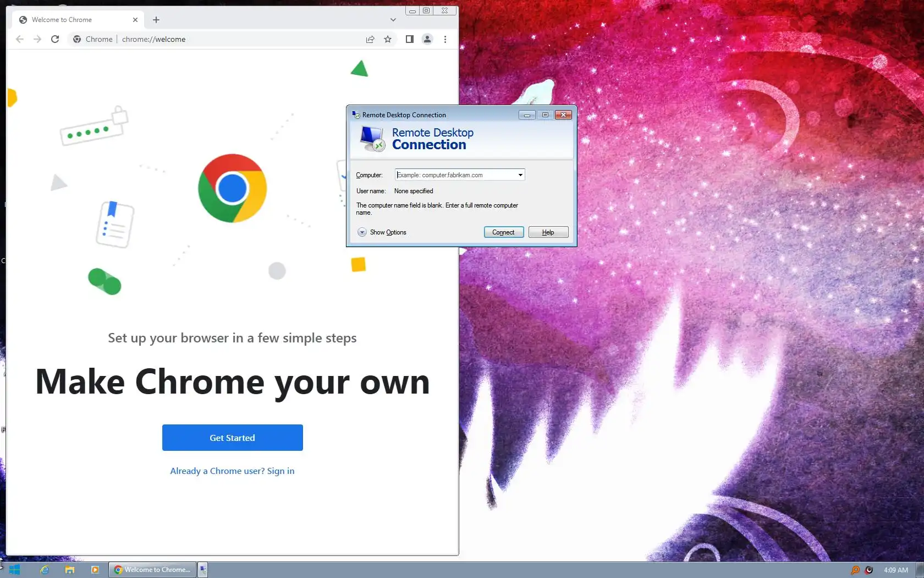
Task: Bookmark this tab with the star icon
Action: pyautogui.click(x=388, y=39)
